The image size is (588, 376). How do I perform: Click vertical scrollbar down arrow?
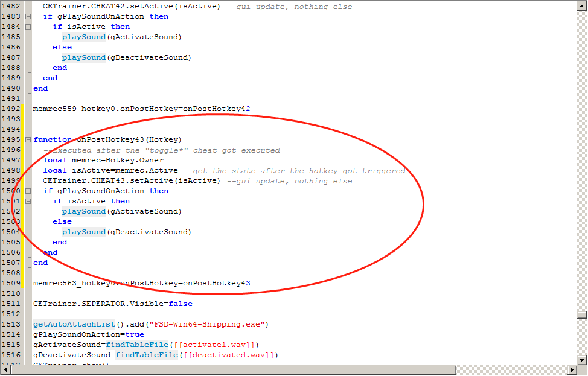coord(582,360)
